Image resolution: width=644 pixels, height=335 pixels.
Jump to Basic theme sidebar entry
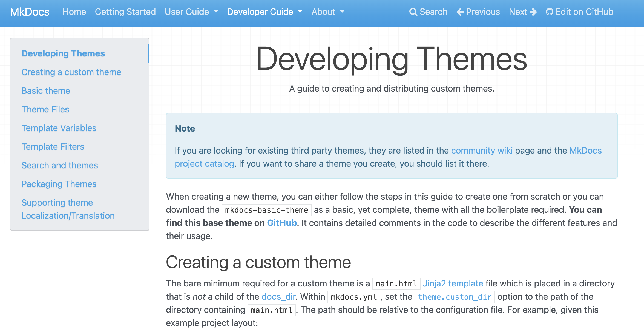tap(46, 91)
